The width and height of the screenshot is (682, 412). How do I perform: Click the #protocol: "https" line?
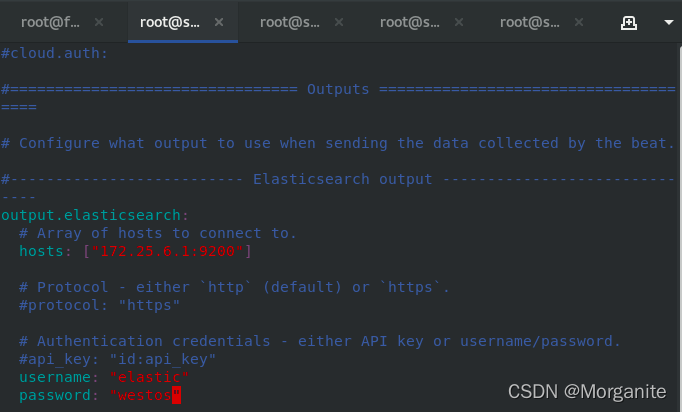[x=100, y=305]
